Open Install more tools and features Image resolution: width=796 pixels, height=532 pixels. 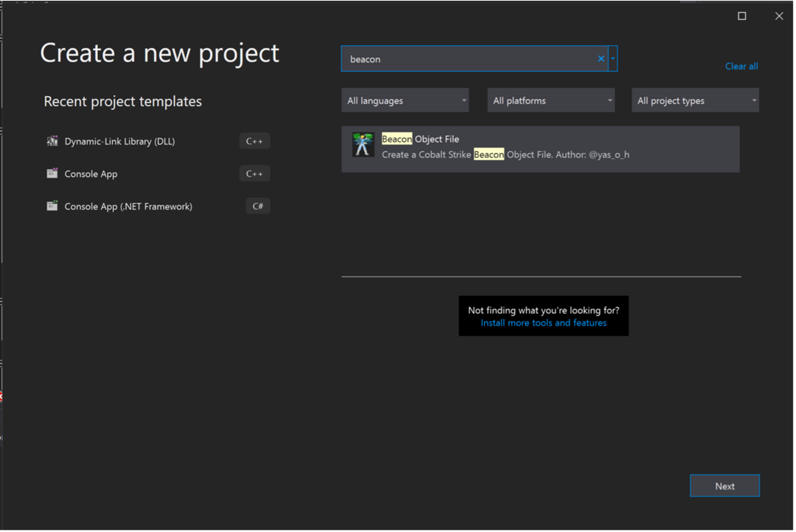click(543, 323)
